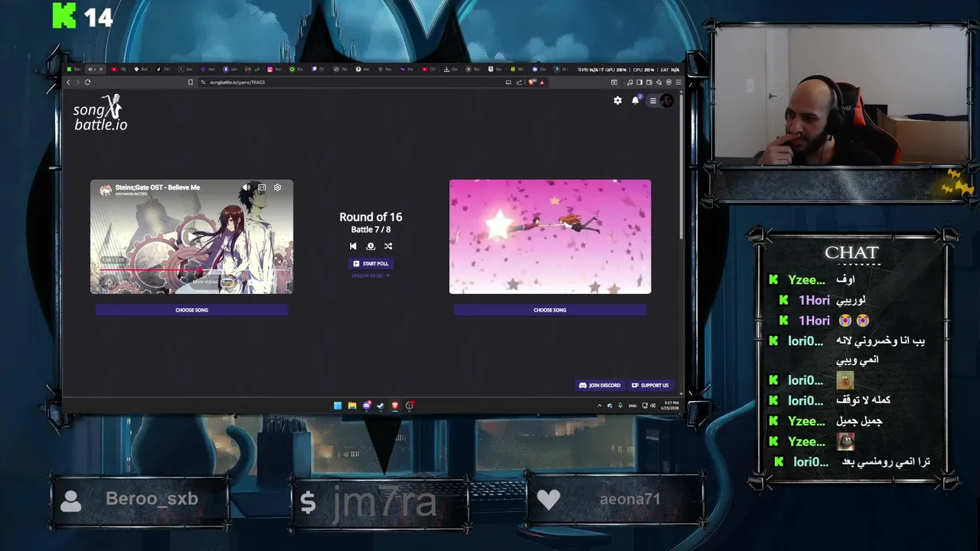Open Discord from the taskbar
The width and height of the screenshot is (980, 551).
(367, 406)
